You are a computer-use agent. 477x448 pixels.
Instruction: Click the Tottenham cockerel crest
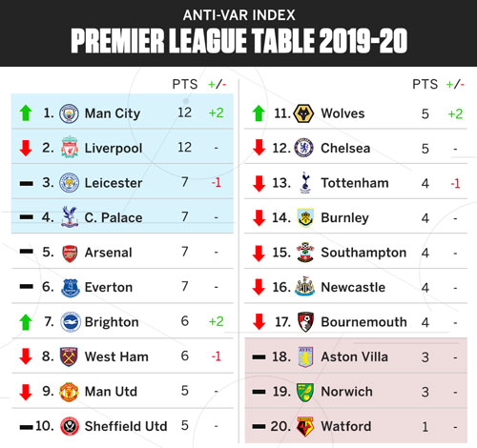click(x=305, y=183)
